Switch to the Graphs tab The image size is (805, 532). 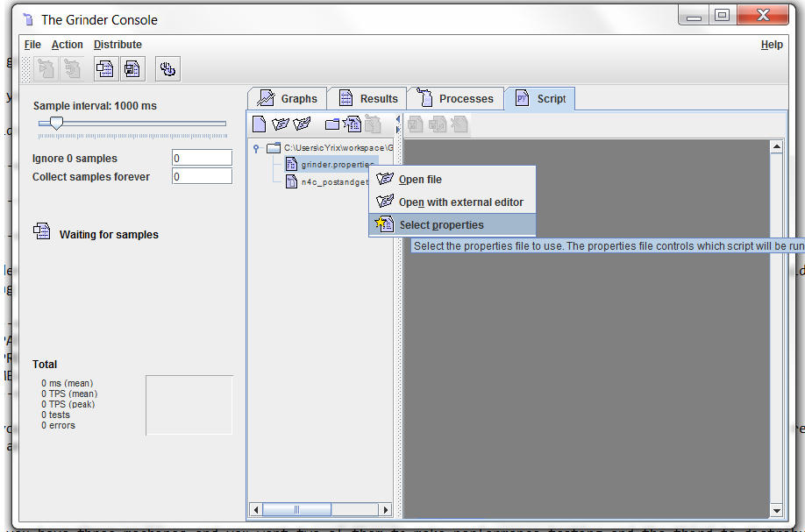(x=289, y=99)
